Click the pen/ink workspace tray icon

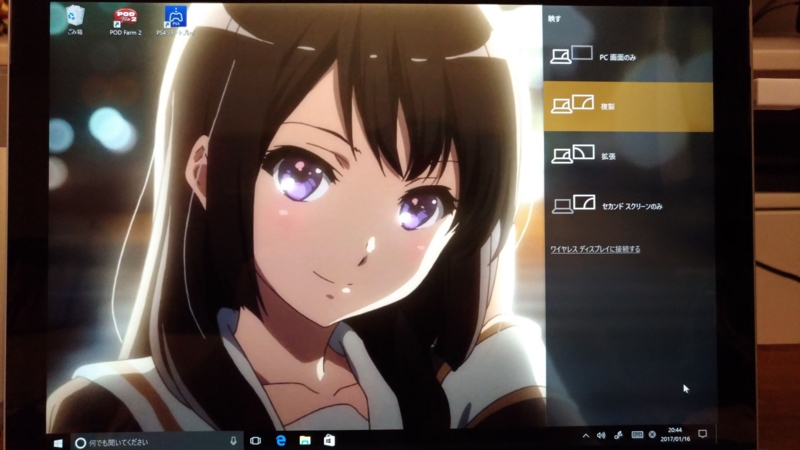tap(618, 435)
